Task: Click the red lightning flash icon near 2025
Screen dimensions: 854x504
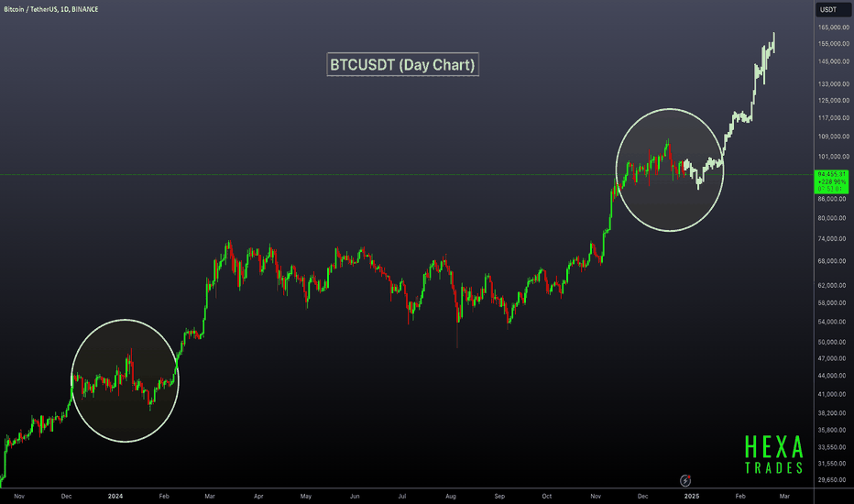Action: click(x=685, y=480)
